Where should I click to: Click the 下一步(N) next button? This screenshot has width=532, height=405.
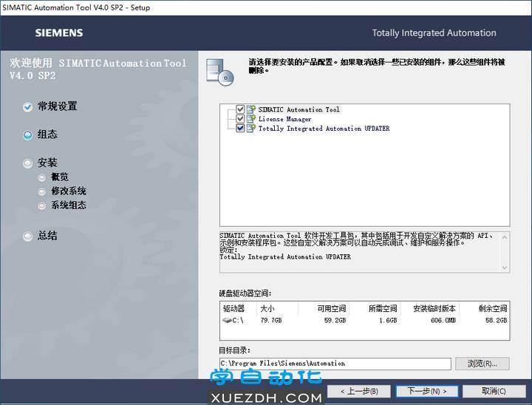coord(427,392)
